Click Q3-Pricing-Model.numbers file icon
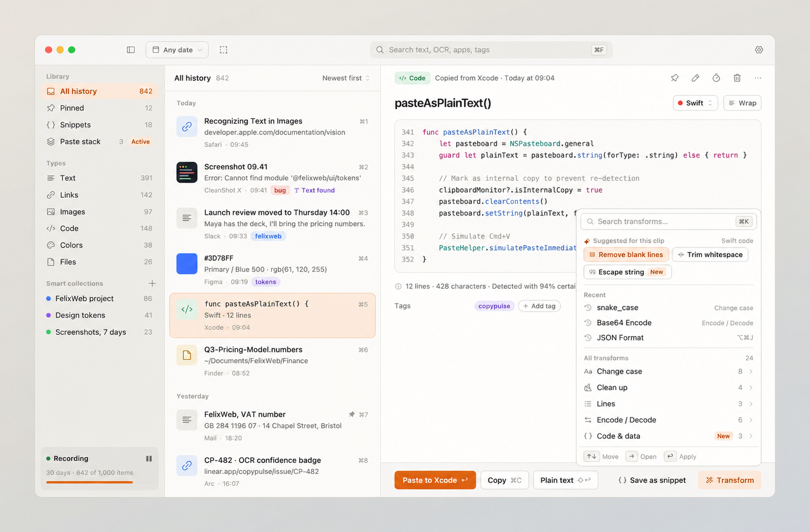 [x=187, y=355]
